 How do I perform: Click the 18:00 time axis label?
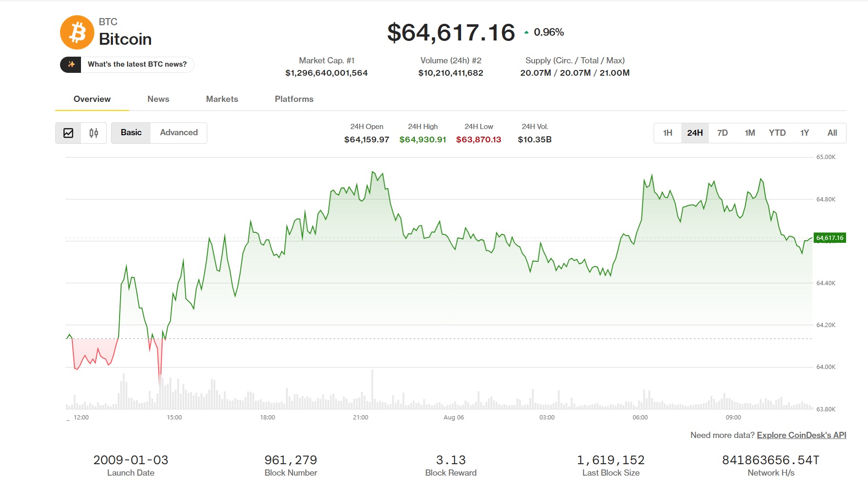[x=267, y=418]
